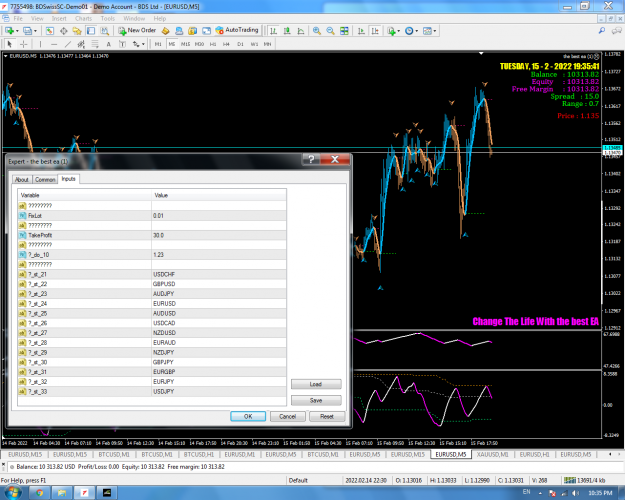
Task: Open the search magnifier icon at top right
Action: click(x=602, y=31)
